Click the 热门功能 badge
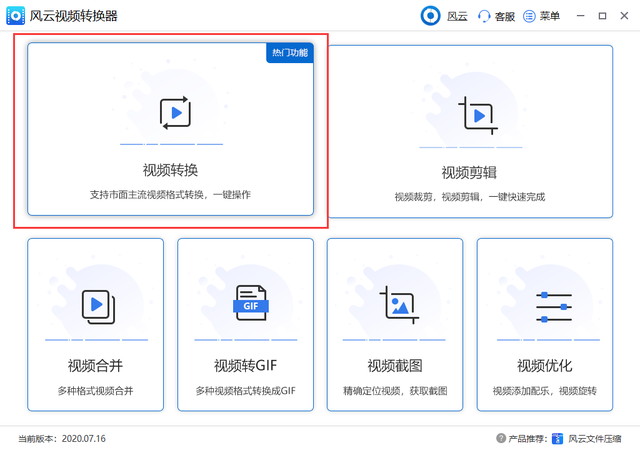The height and width of the screenshot is (450, 640). 290,52
